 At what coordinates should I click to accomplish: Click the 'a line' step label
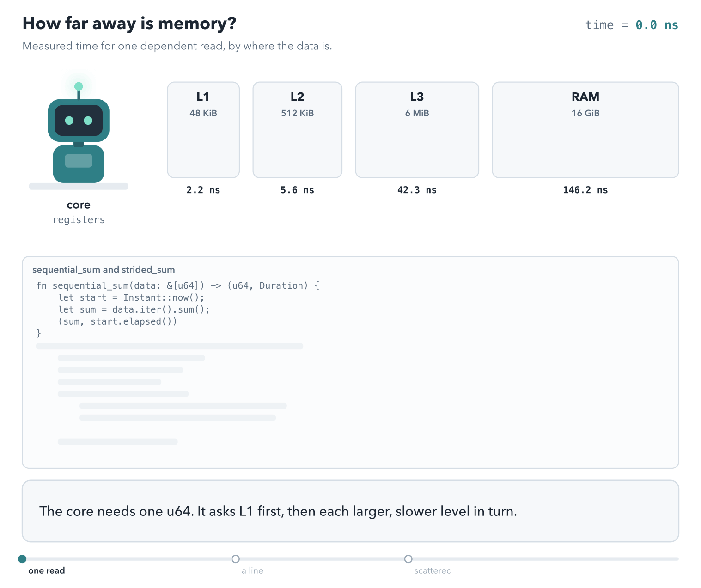tap(252, 570)
